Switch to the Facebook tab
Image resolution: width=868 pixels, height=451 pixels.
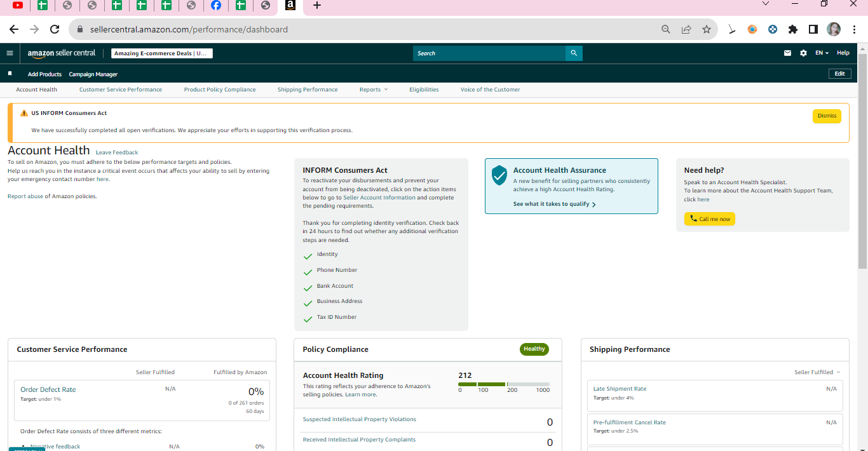click(216, 6)
